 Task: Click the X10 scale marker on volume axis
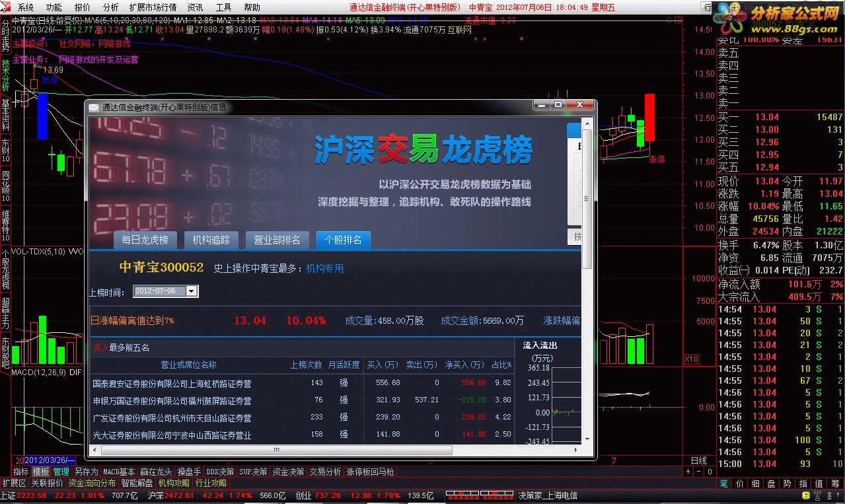pyautogui.click(x=691, y=359)
